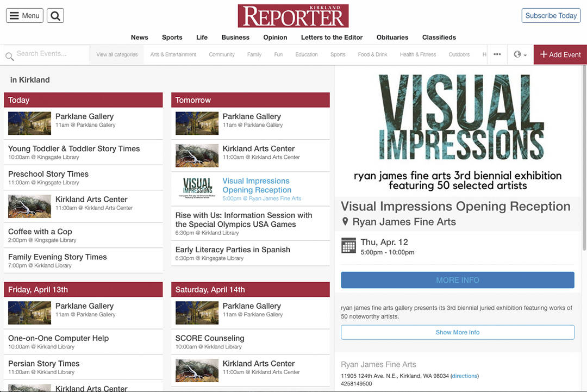
Task: Click the Visual Impressions Opening Reception title
Action: click(x=455, y=206)
